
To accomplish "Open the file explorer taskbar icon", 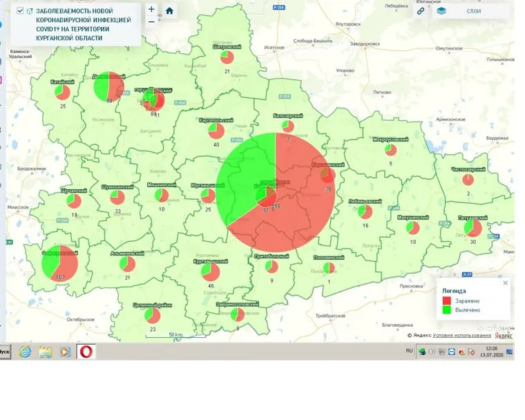I will (46, 351).
